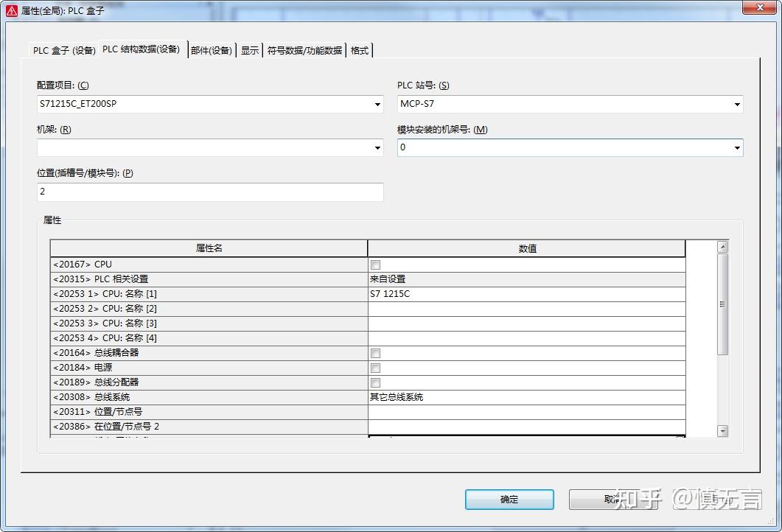Open the 符号数据/功能数据 tab

click(x=304, y=50)
